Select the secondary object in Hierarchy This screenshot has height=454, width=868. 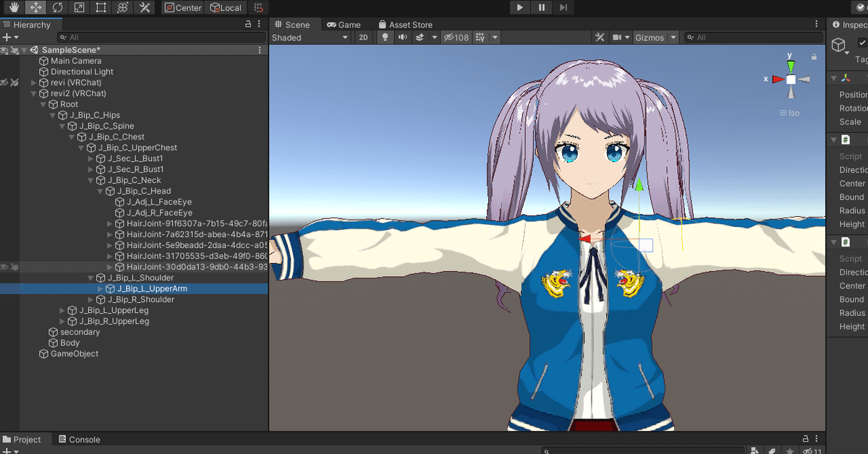click(80, 332)
